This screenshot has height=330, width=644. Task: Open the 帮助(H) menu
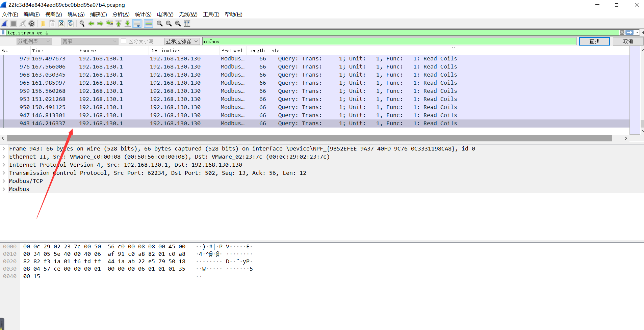tap(234, 15)
